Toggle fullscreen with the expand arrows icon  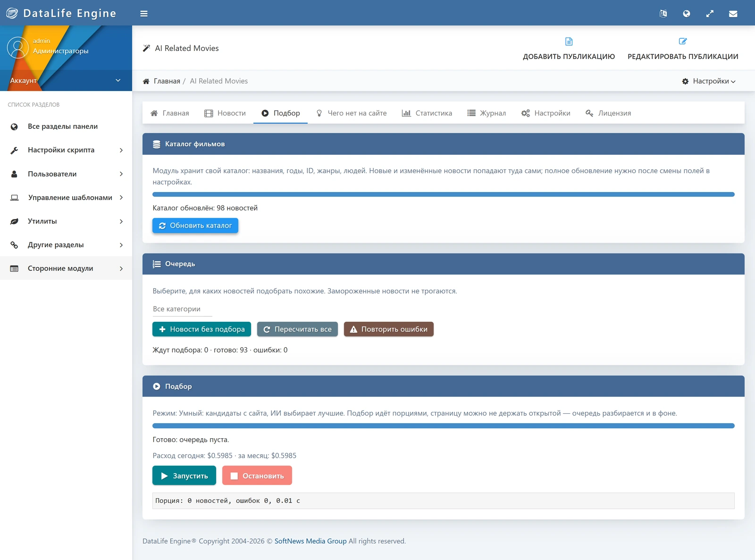click(x=710, y=14)
